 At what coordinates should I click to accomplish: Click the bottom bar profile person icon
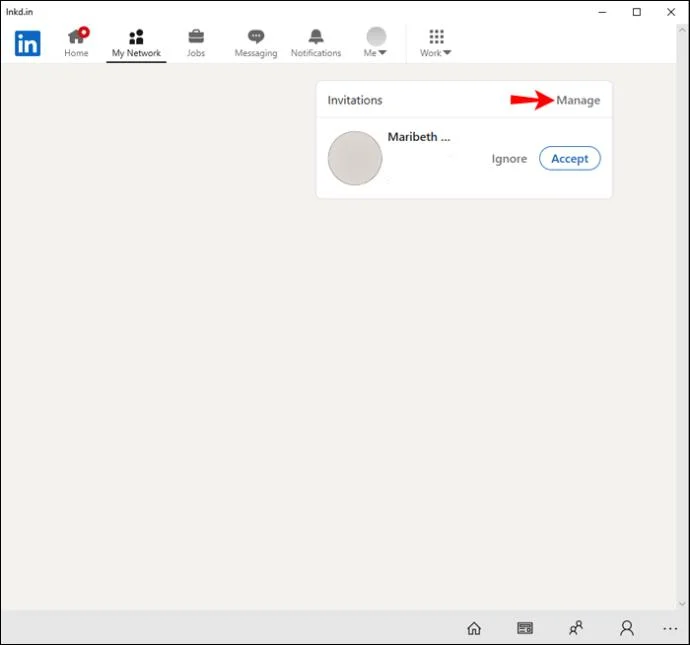click(x=627, y=628)
